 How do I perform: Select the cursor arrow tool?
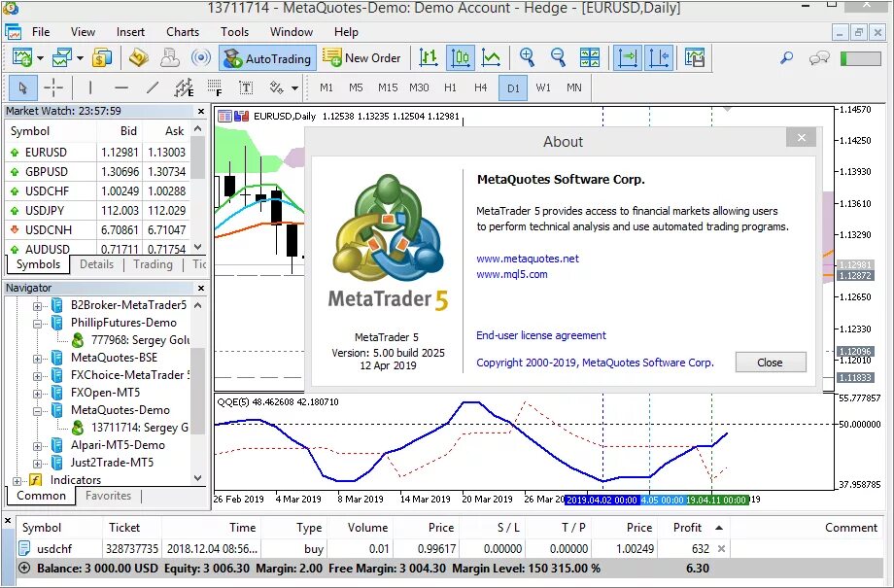coord(22,87)
